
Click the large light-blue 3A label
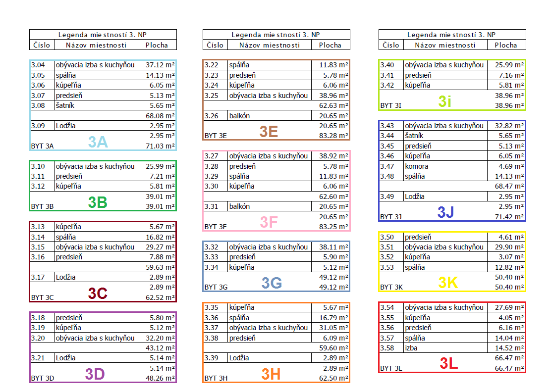[98, 142]
